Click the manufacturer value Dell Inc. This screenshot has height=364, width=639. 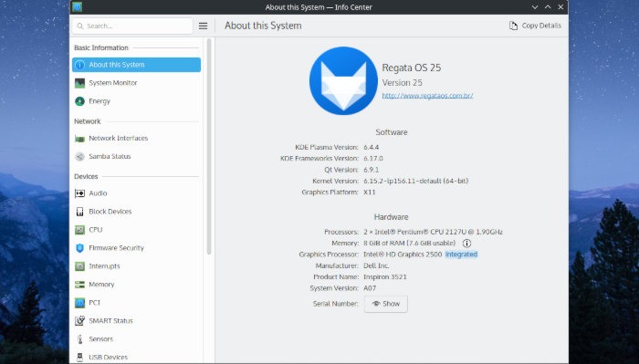376,265
